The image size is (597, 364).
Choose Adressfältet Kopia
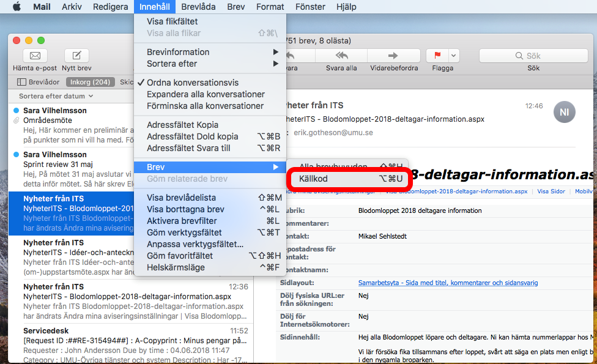210,125
